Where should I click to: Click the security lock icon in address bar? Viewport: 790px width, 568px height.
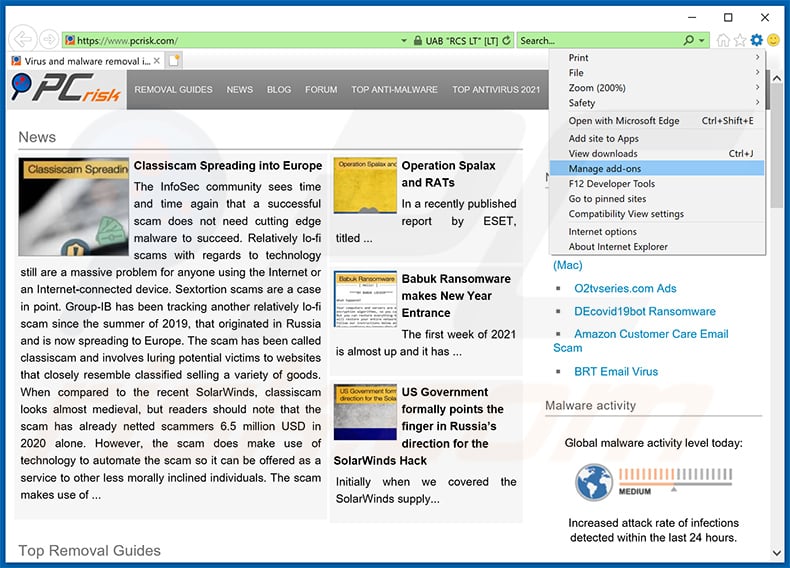[418, 40]
